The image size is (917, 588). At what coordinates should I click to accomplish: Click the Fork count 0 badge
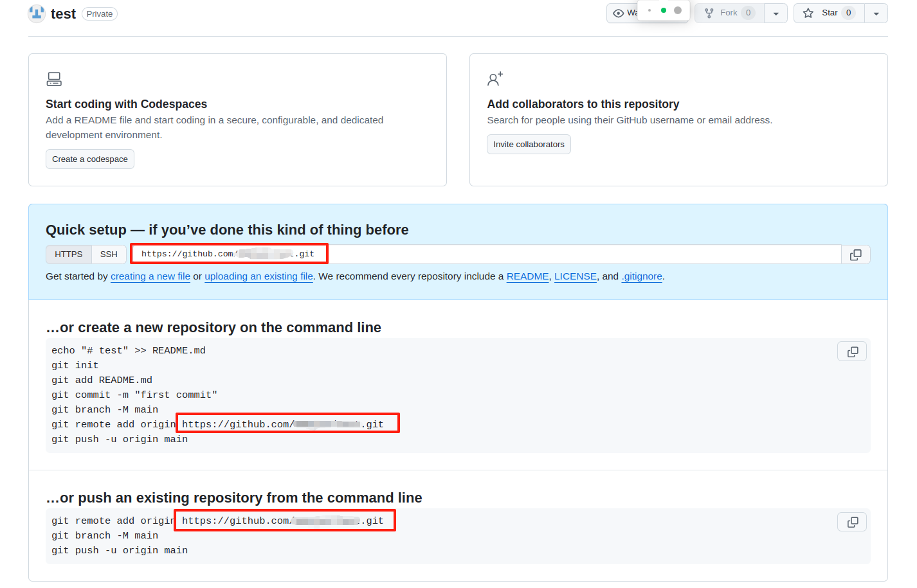coord(748,13)
